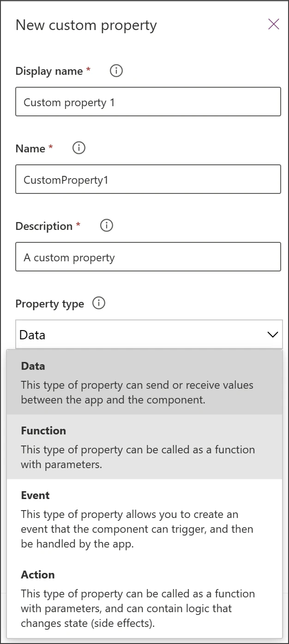The image size is (289, 644).
Task: Select the Action property type option
Action: [144, 599]
